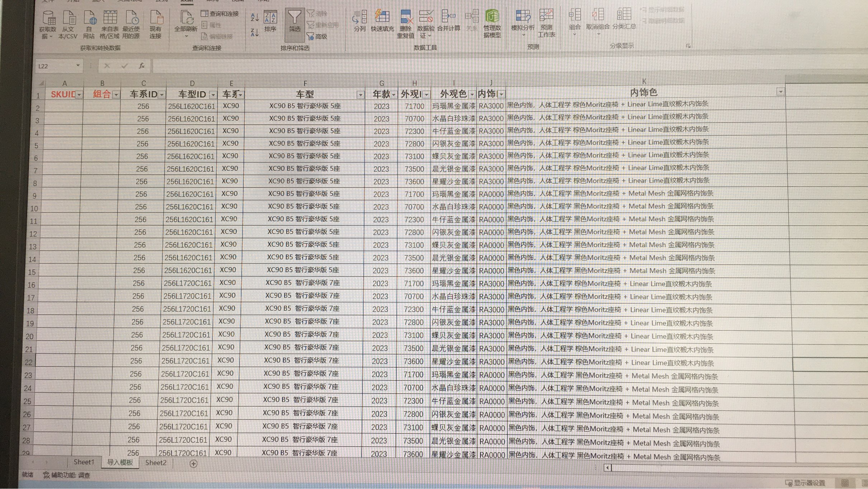Viewport: 868px width, 489px height.
Task: Select row 22 header
Action: tap(29, 362)
